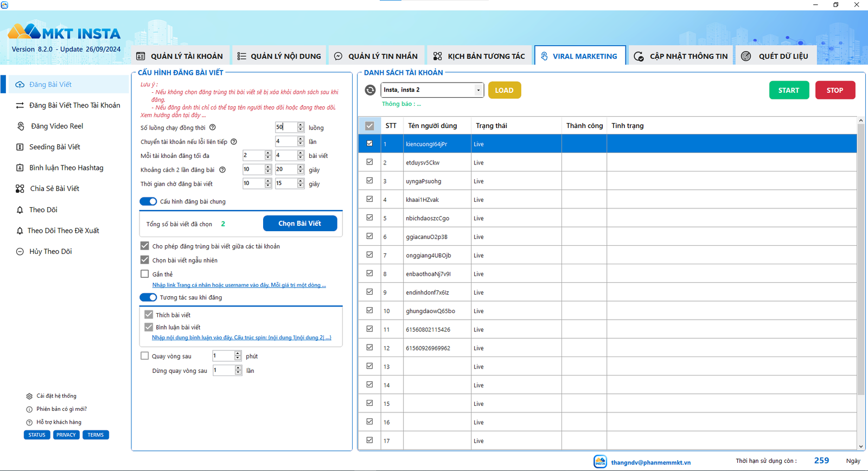Open the Insta, insta 2 category dropdown
This screenshot has width=868, height=471.
click(478, 90)
